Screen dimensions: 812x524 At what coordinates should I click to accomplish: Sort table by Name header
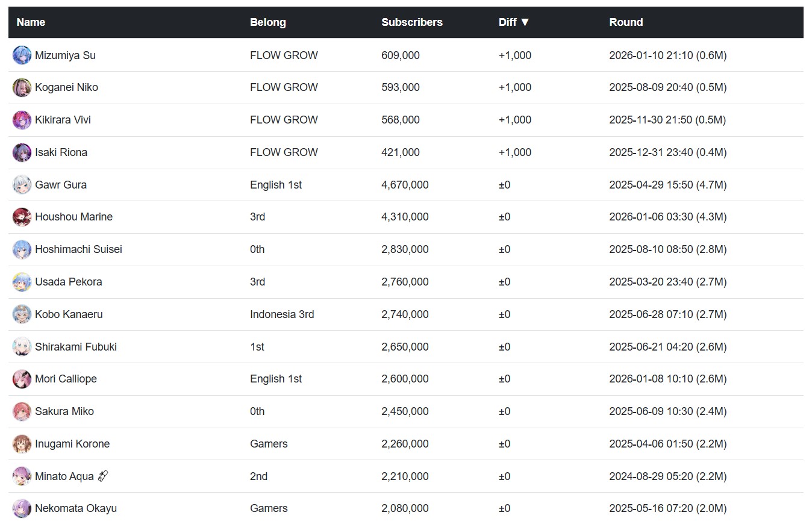coord(31,22)
